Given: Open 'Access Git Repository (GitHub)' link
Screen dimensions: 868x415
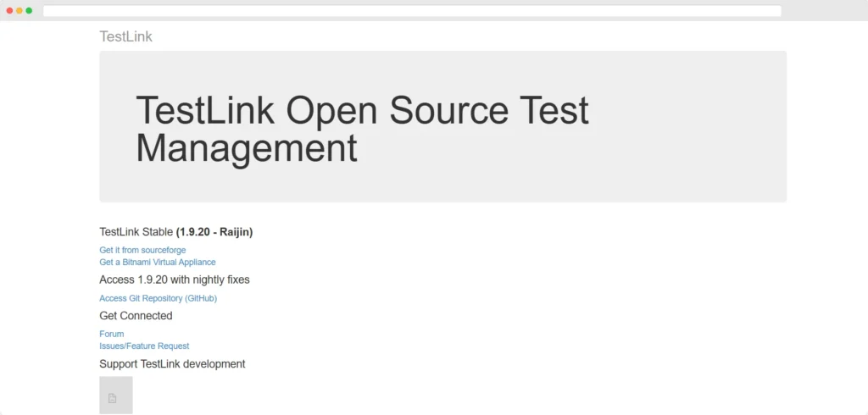Looking at the screenshot, I should coord(159,298).
